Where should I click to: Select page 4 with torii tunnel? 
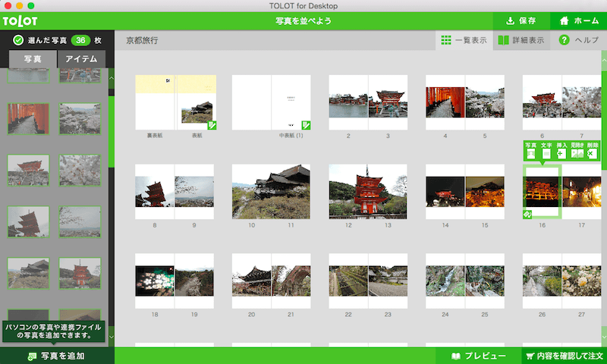tap(445, 102)
